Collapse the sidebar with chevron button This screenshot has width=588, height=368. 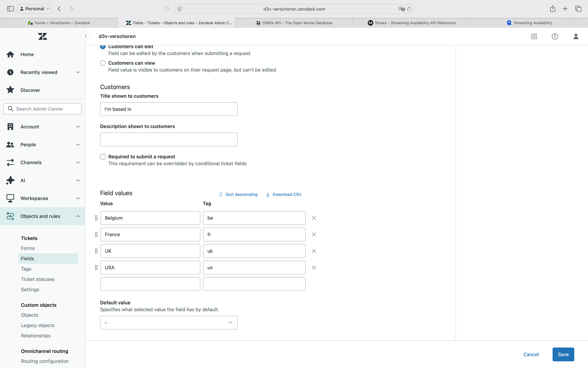(86, 36)
